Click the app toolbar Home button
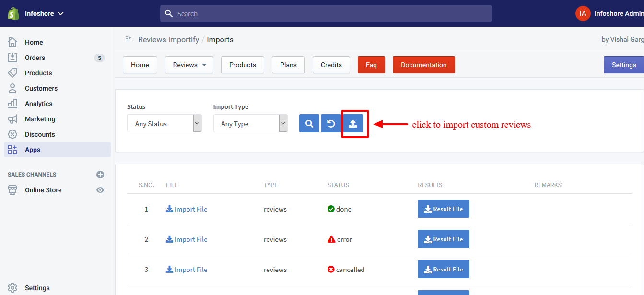This screenshot has height=295, width=644. [x=140, y=65]
